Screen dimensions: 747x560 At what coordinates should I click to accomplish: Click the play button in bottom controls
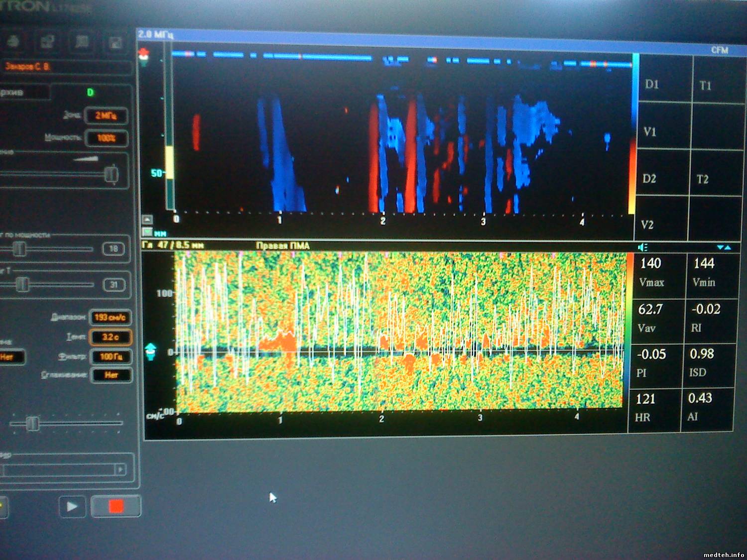[72, 506]
